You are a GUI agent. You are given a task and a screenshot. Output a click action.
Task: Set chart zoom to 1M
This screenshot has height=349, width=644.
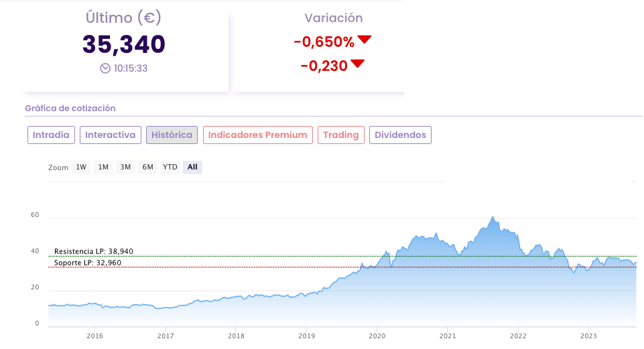tap(103, 167)
